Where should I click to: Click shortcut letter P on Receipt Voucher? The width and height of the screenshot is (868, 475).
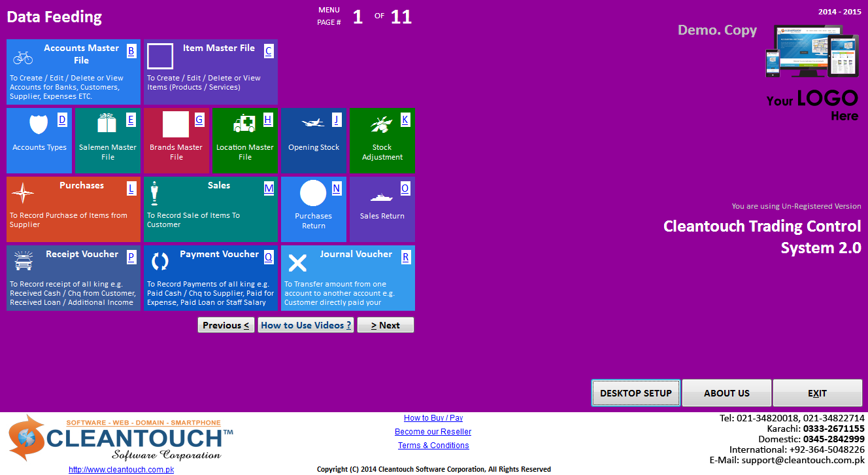click(131, 257)
